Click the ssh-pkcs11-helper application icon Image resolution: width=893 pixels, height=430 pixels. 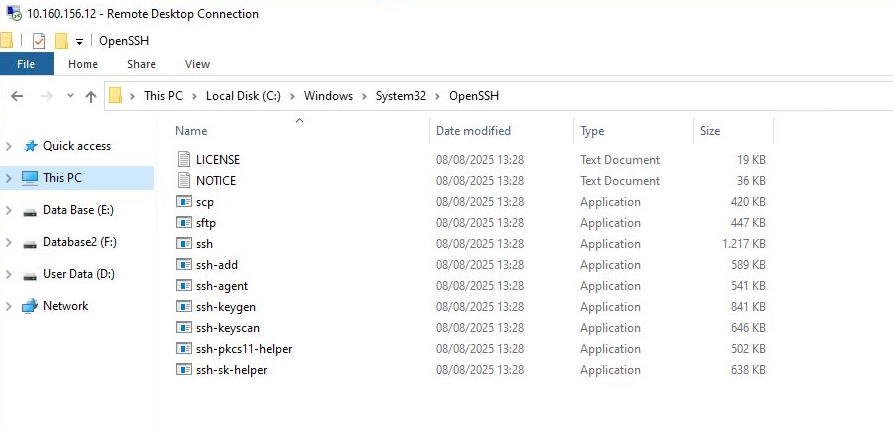[183, 349]
